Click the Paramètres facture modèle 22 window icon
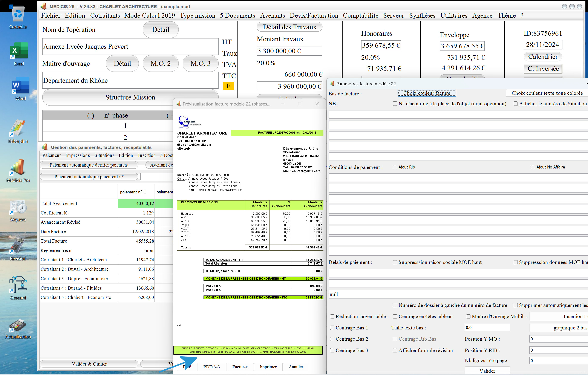Image resolution: width=588 pixels, height=375 pixels. click(x=332, y=84)
